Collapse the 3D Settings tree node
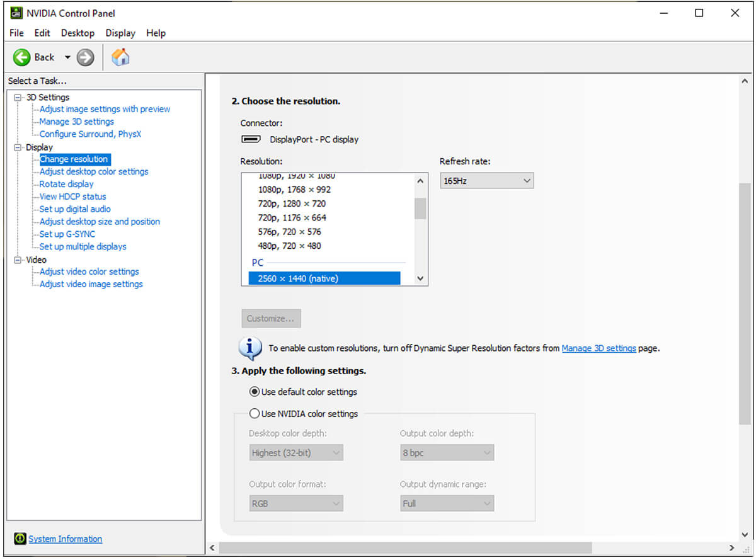The height and width of the screenshot is (560, 756). pyautogui.click(x=18, y=97)
